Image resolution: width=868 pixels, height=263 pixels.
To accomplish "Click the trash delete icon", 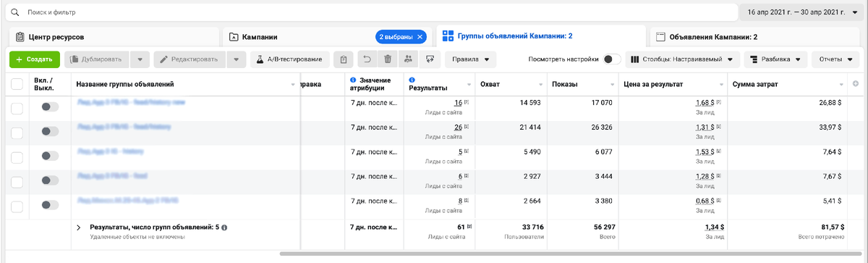I will (x=388, y=59).
